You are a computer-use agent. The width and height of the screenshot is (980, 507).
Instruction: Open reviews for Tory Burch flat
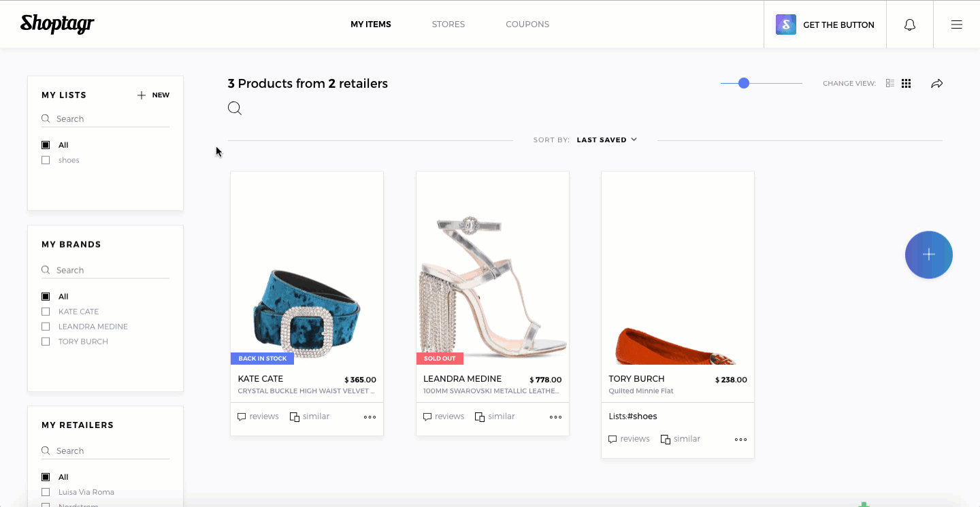(630, 439)
